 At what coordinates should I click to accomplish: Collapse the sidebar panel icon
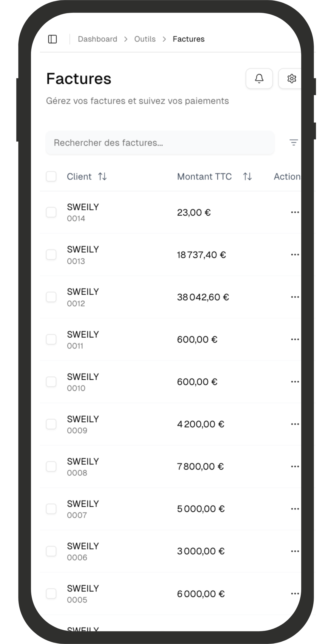(x=53, y=39)
